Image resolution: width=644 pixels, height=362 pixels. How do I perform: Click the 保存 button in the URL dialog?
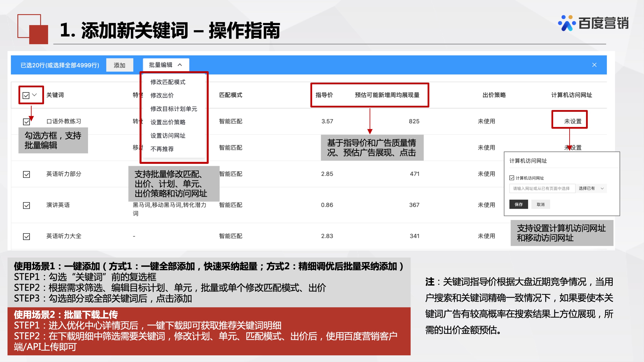click(x=519, y=204)
